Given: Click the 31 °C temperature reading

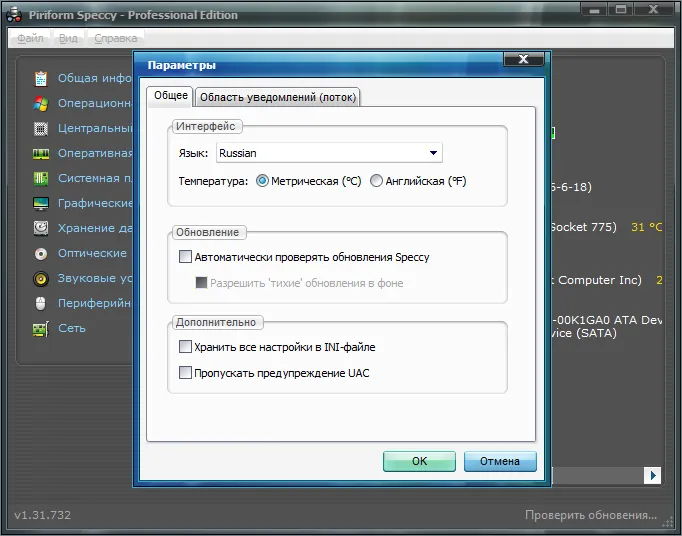Looking at the screenshot, I should pyautogui.click(x=646, y=227).
